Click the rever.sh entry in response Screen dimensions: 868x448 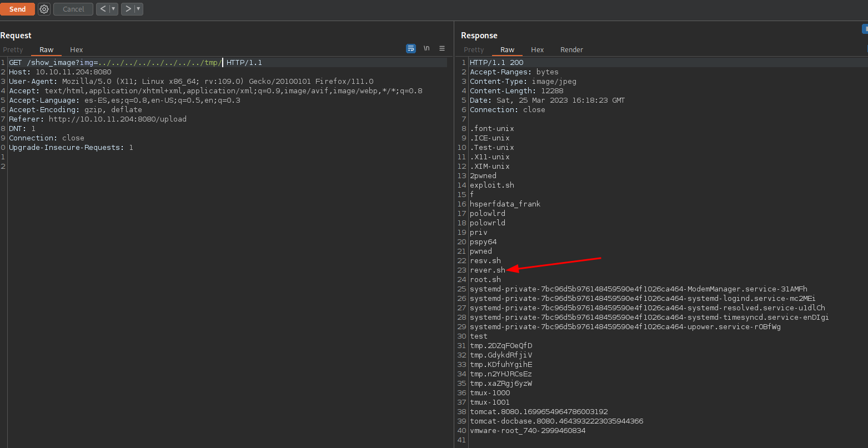tap(488, 270)
